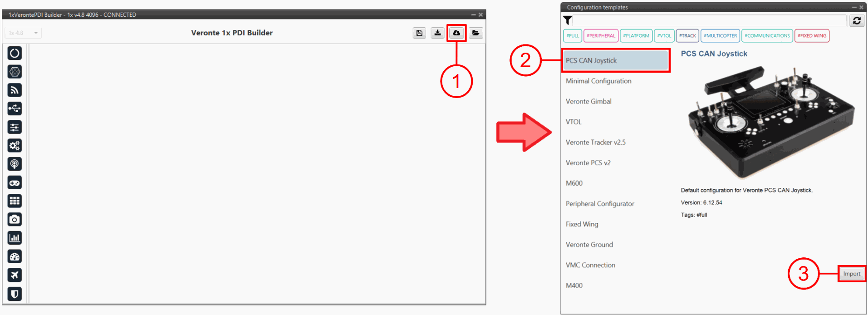
Task: Open the bar chart icon in sidebar
Action: pyautogui.click(x=15, y=238)
